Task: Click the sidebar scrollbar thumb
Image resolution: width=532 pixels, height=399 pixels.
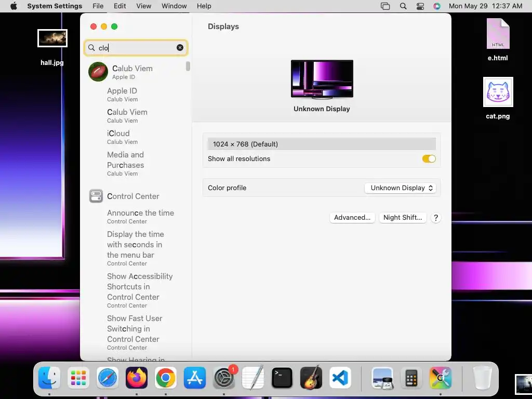Action: [x=188, y=66]
